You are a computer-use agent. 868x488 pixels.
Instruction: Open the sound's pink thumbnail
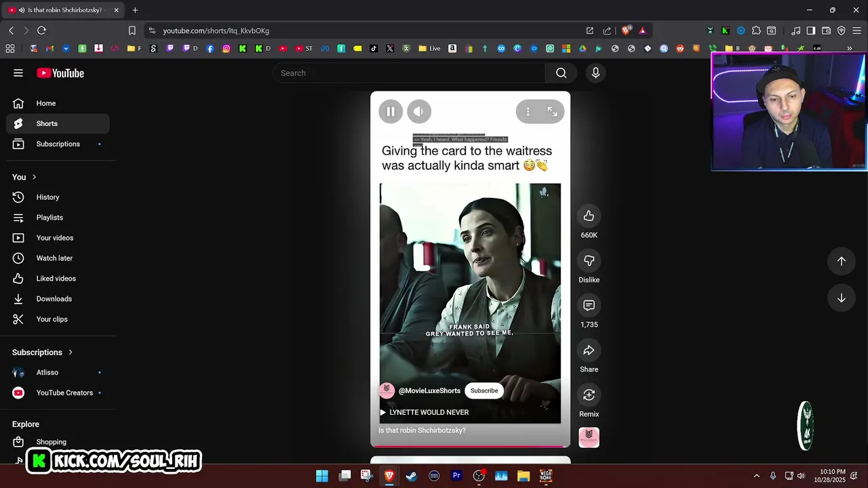tap(589, 437)
